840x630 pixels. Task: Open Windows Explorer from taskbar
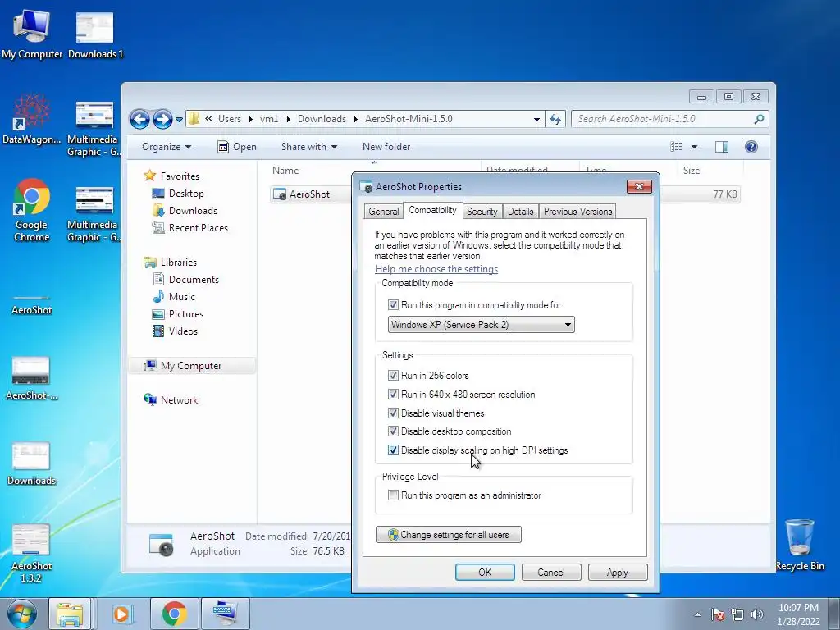(x=71, y=614)
